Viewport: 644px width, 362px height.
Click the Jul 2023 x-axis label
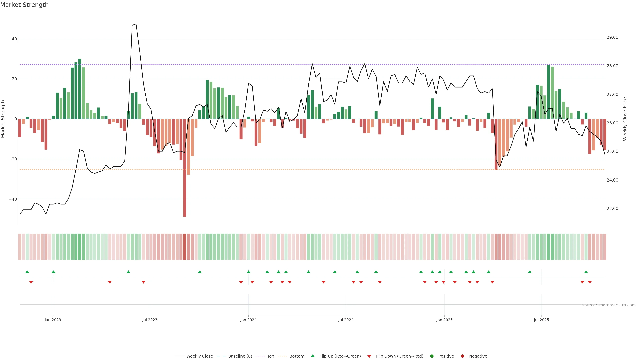pyautogui.click(x=150, y=320)
